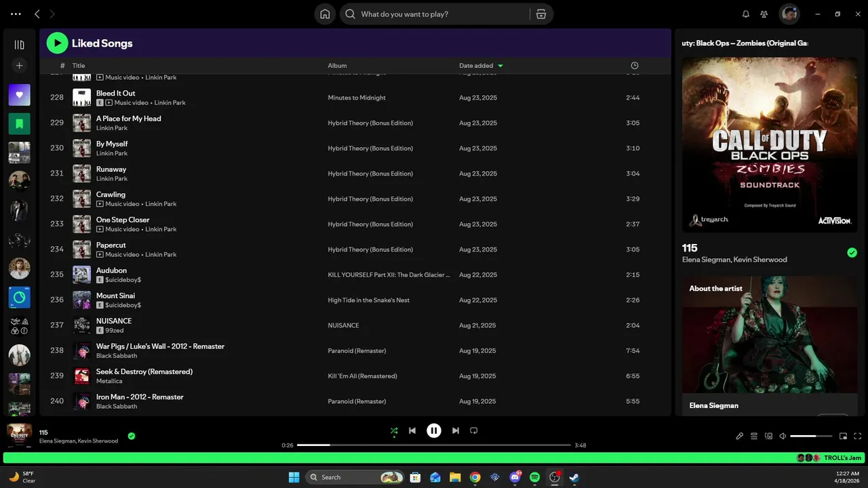The width and height of the screenshot is (868, 488).
Task: Toggle repeat in player controls
Action: click(474, 430)
